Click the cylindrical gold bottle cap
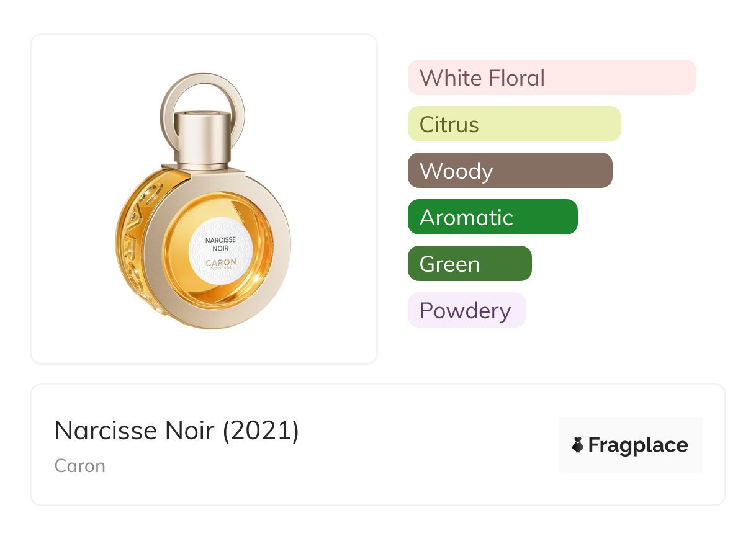The image size is (756, 536). click(202, 139)
